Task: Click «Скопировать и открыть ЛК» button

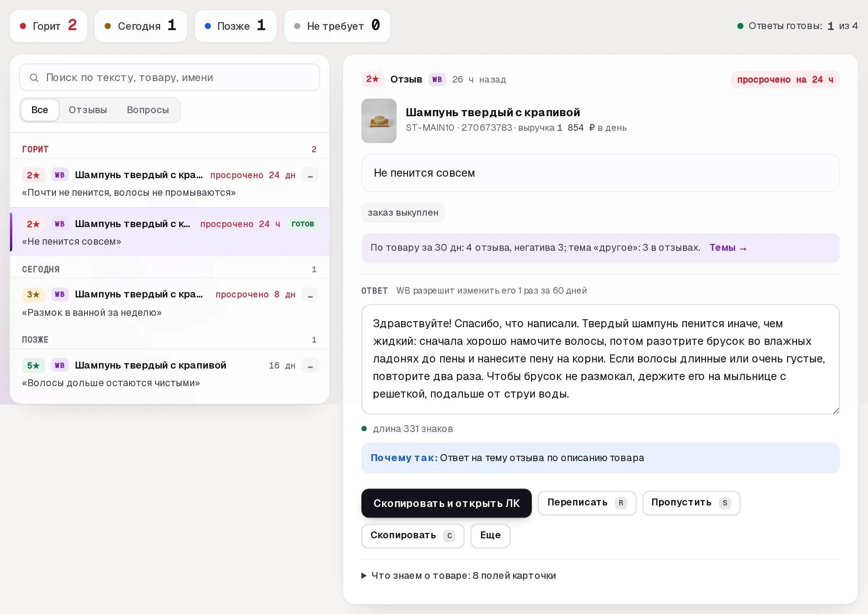Action: pos(446,503)
